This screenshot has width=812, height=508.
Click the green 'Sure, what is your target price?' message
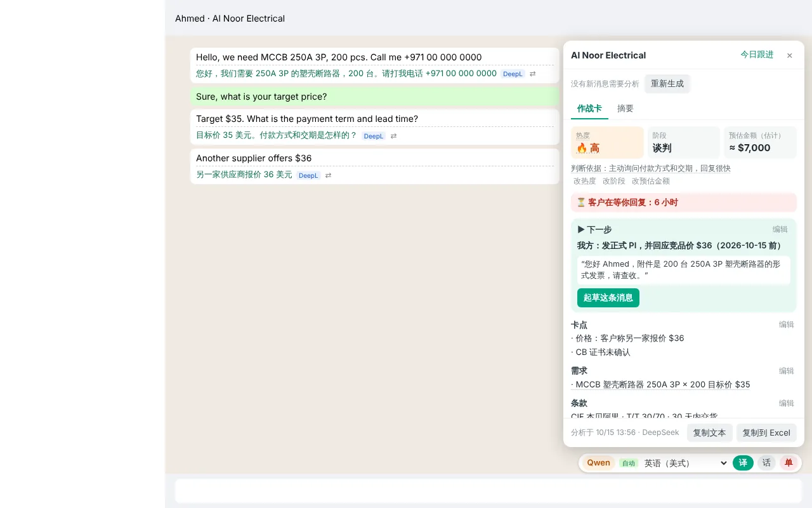click(375, 97)
